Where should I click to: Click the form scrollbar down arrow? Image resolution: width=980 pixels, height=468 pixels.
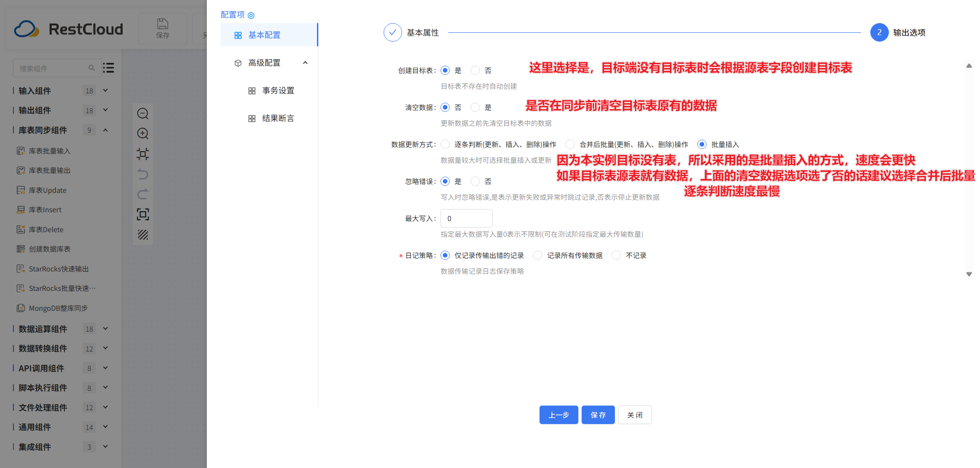969,274
